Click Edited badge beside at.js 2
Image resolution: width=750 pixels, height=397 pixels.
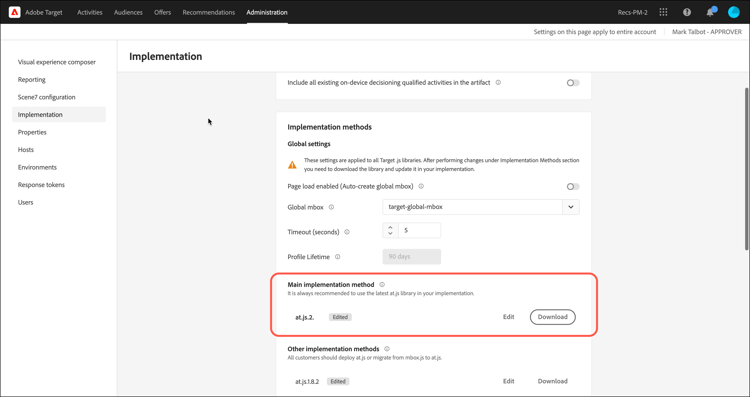pos(340,317)
